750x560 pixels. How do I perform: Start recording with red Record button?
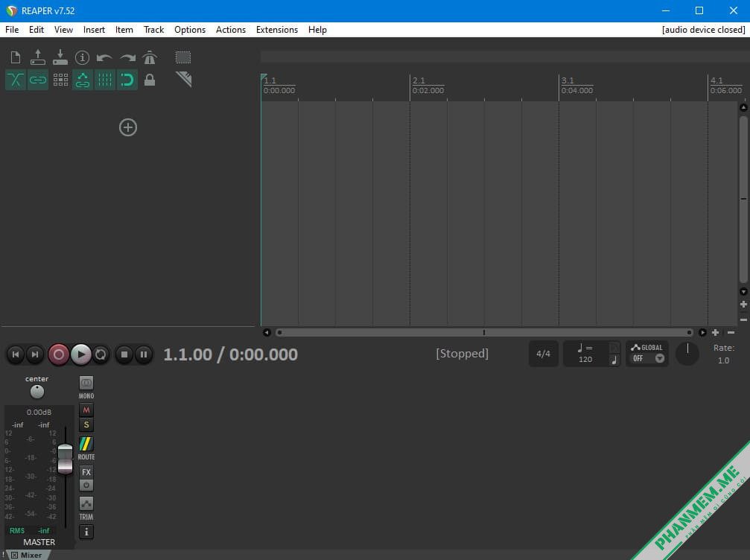[59, 354]
